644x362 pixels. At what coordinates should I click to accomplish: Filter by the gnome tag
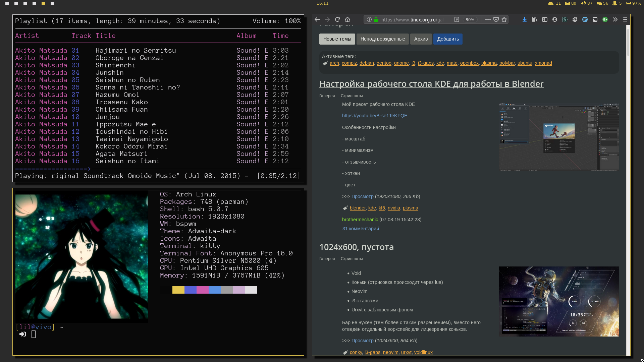401,63
